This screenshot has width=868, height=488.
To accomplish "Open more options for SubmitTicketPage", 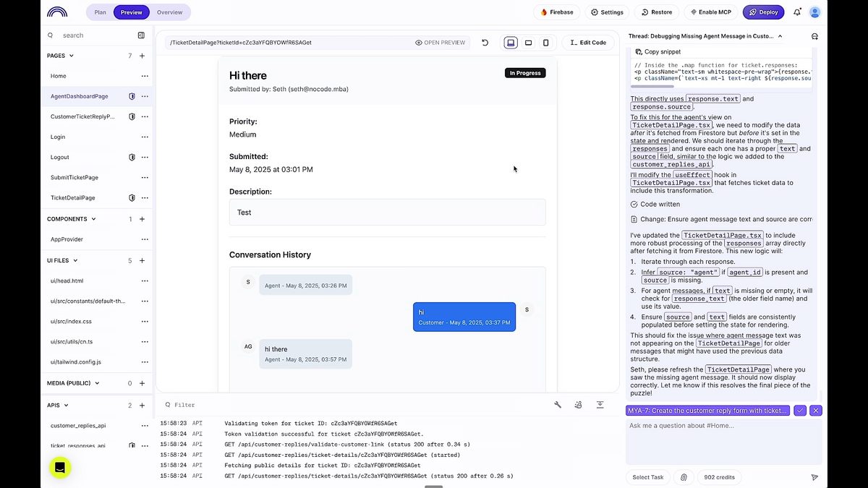I will (x=145, y=177).
